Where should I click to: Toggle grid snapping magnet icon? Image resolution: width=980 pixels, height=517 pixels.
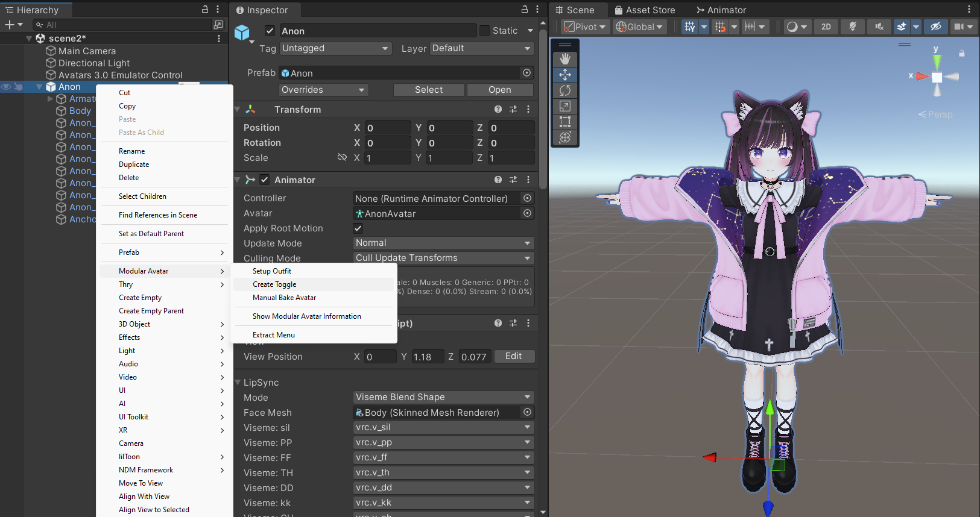click(720, 27)
